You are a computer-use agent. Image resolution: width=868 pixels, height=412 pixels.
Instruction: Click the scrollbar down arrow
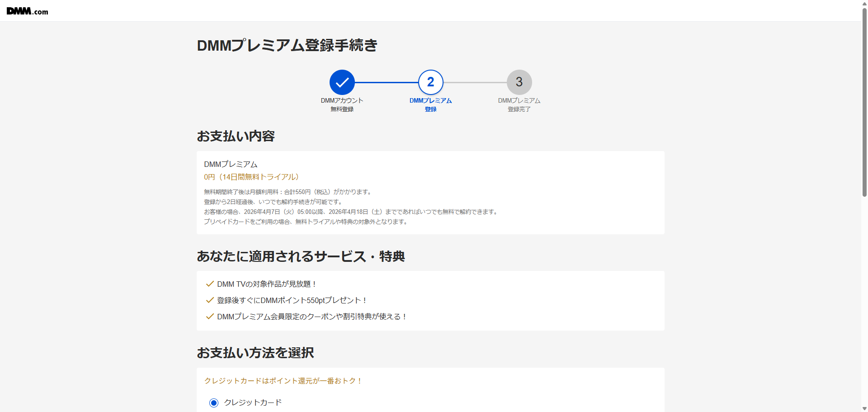[864, 409]
